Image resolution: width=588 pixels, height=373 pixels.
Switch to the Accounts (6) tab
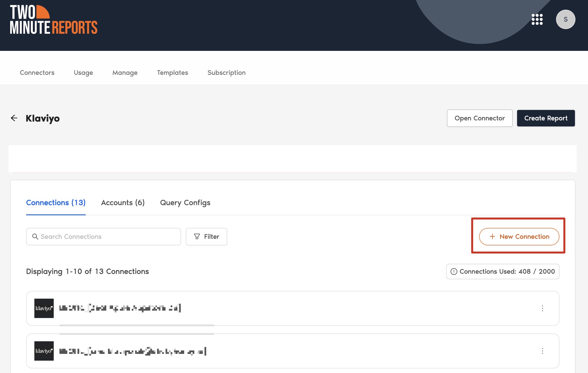(x=123, y=203)
